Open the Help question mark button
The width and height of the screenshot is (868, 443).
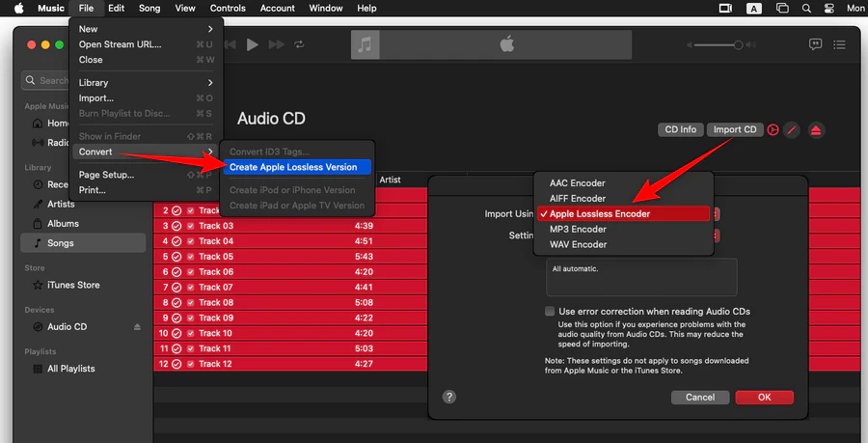point(449,397)
